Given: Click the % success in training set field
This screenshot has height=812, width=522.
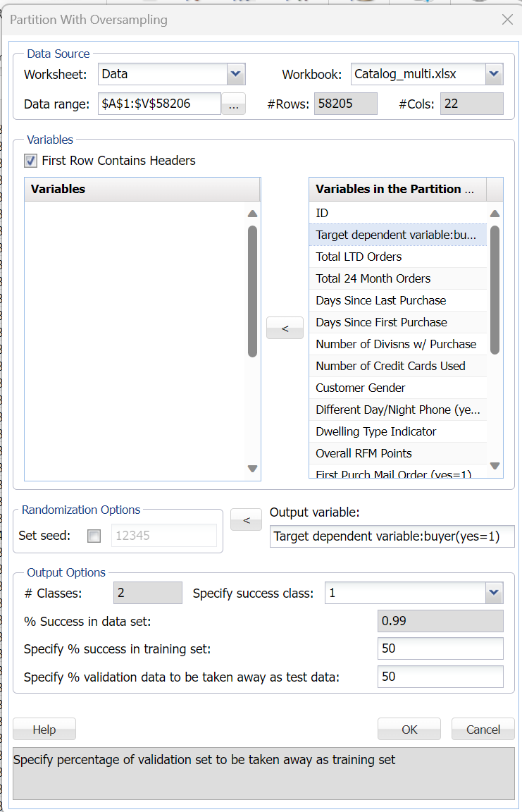Looking at the screenshot, I should [440, 648].
